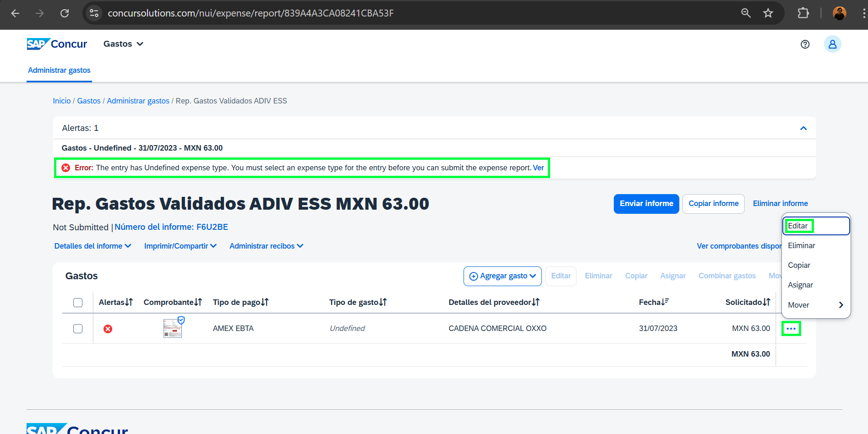868x434 pixels.
Task: Reload the page with the refresh icon
Action: tap(65, 13)
